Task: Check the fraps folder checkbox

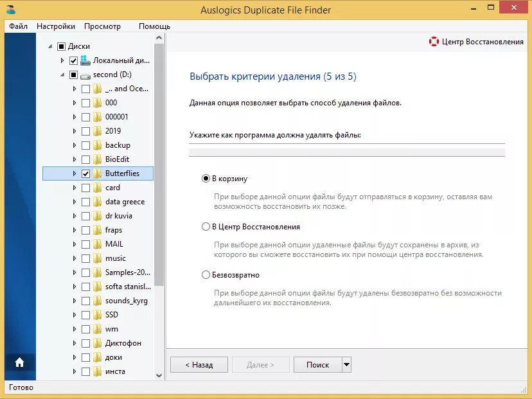Action: pos(86,231)
